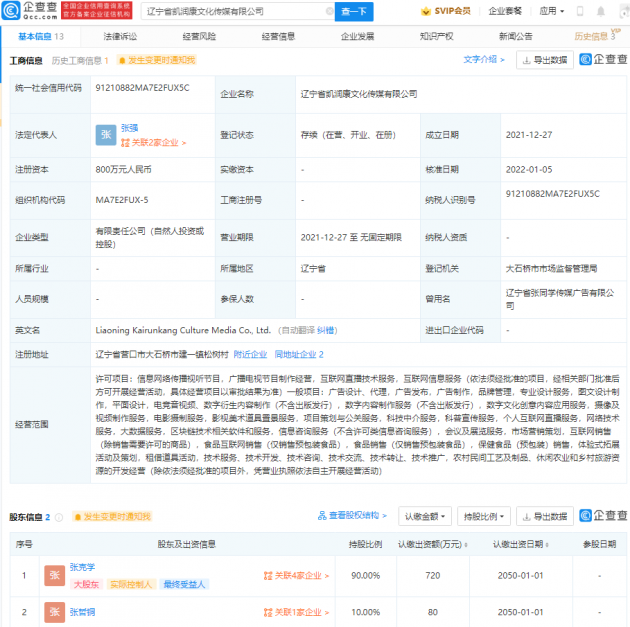Switch to the 基本信息 tab
The image size is (630, 627).
click(41, 37)
